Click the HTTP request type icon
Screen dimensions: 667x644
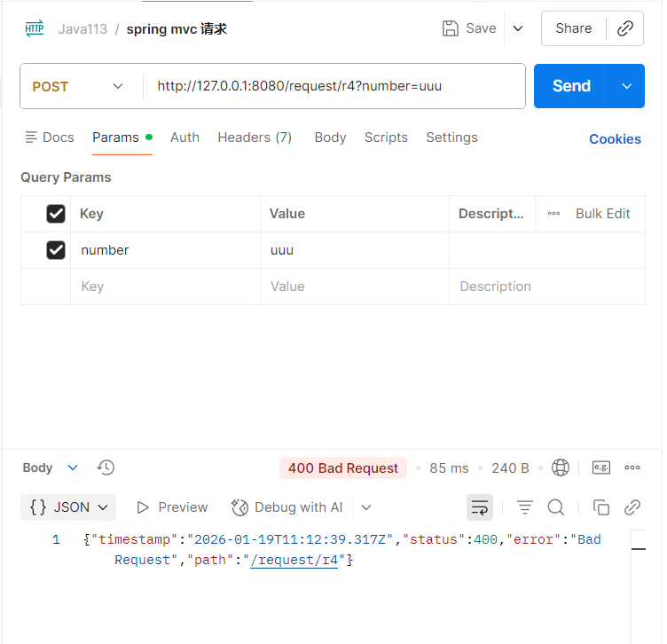(x=34, y=28)
